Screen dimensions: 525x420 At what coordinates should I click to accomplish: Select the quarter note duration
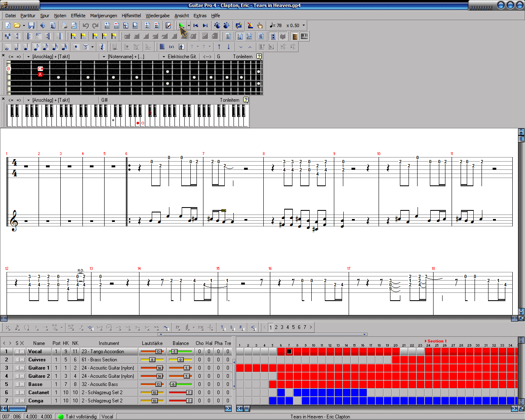(27, 47)
